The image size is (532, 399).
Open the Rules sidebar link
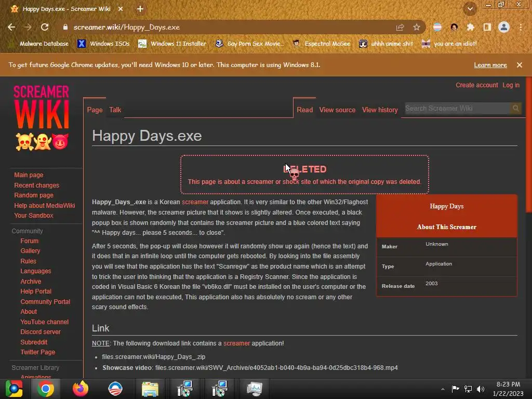[x=28, y=261]
